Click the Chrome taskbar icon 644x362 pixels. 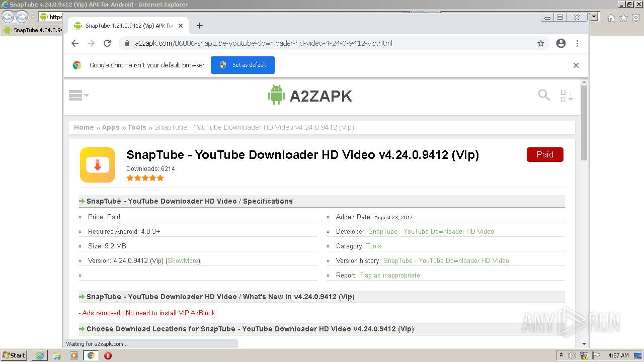(91, 355)
